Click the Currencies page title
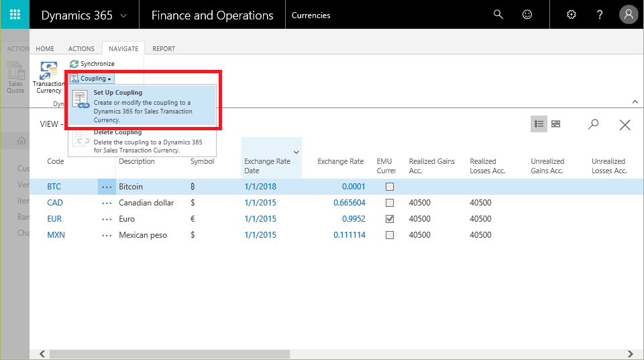 pos(311,15)
